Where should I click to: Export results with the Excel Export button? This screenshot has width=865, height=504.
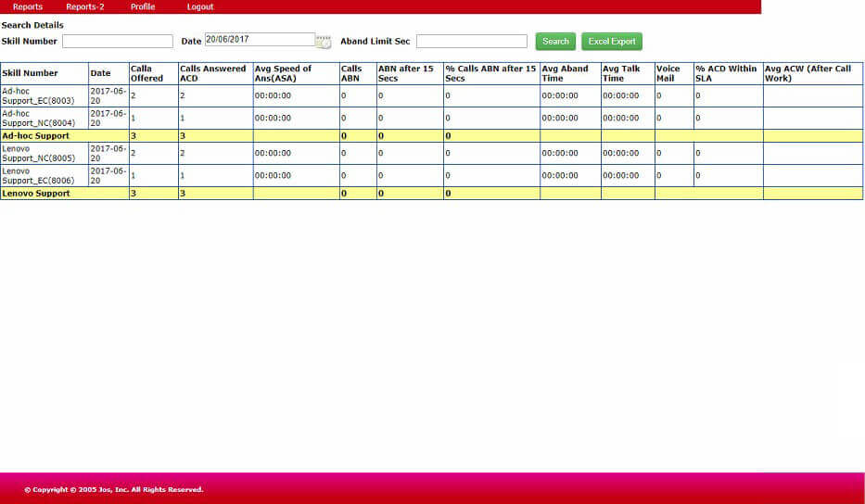coord(612,42)
